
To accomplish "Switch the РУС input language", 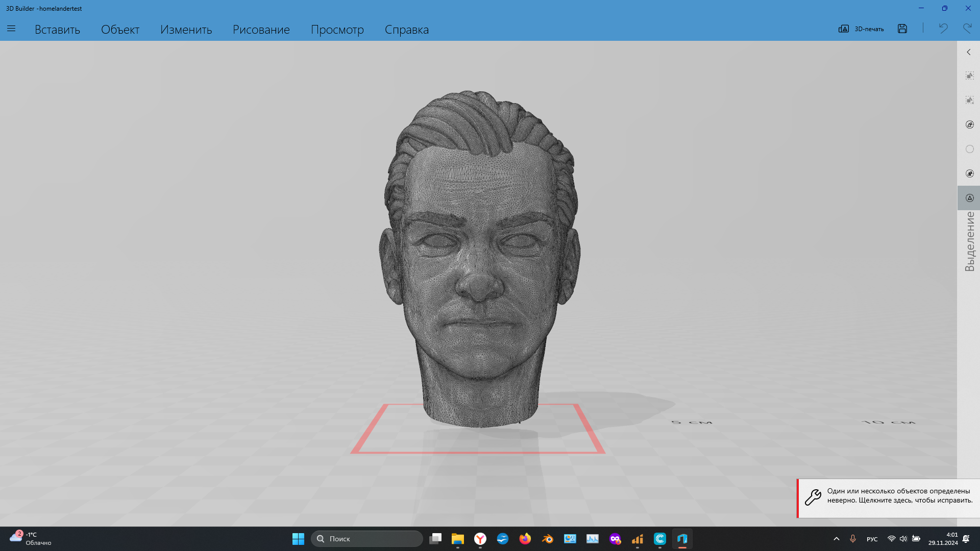I will pos(872,539).
